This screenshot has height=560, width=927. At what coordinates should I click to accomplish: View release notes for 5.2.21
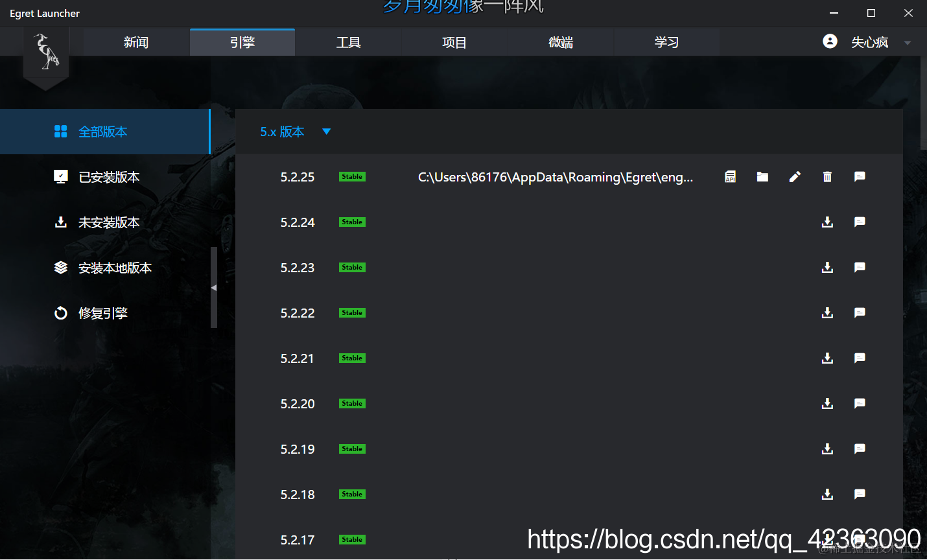(860, 358)
